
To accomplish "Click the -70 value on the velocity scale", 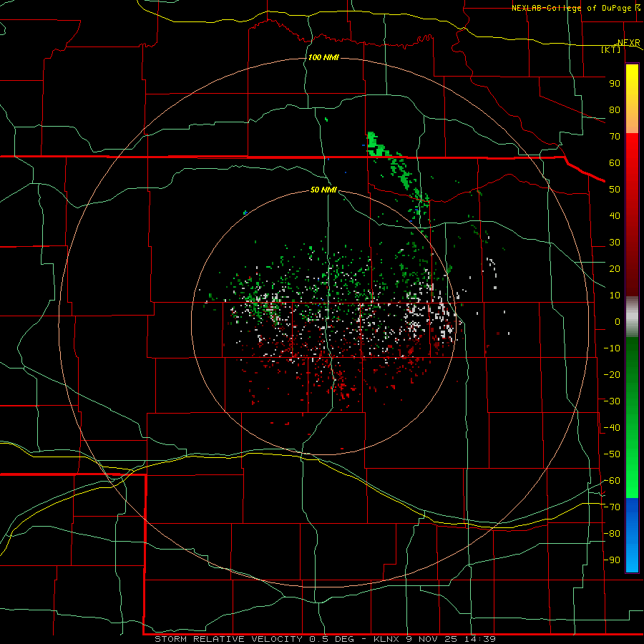I will tap(612, 507).
